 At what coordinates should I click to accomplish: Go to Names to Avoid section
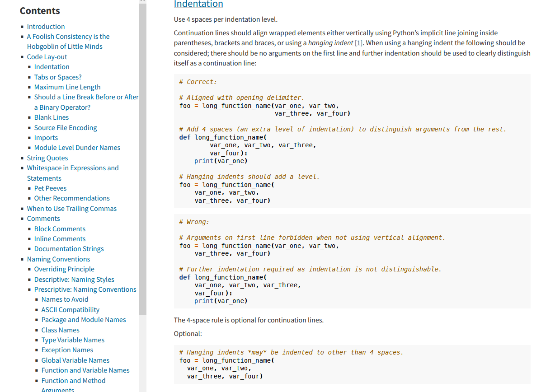pyautogui.click(x=65, y=299)
